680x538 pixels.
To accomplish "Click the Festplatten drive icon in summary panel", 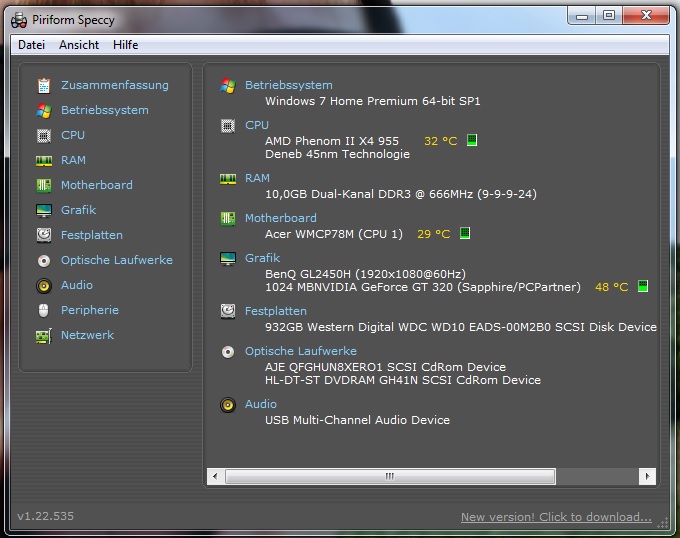I will click(228, 311).
